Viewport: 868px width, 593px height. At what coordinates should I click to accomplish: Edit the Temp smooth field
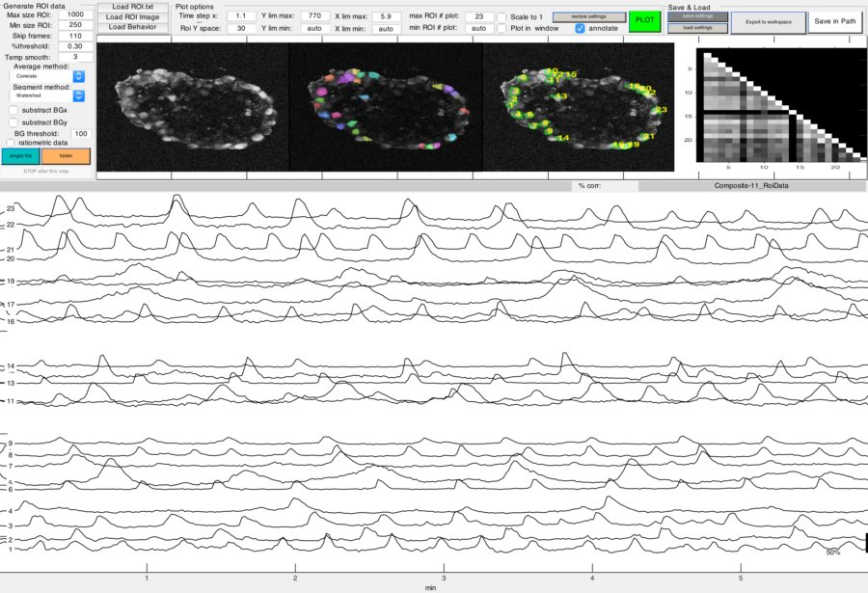[x=75, y=57]
